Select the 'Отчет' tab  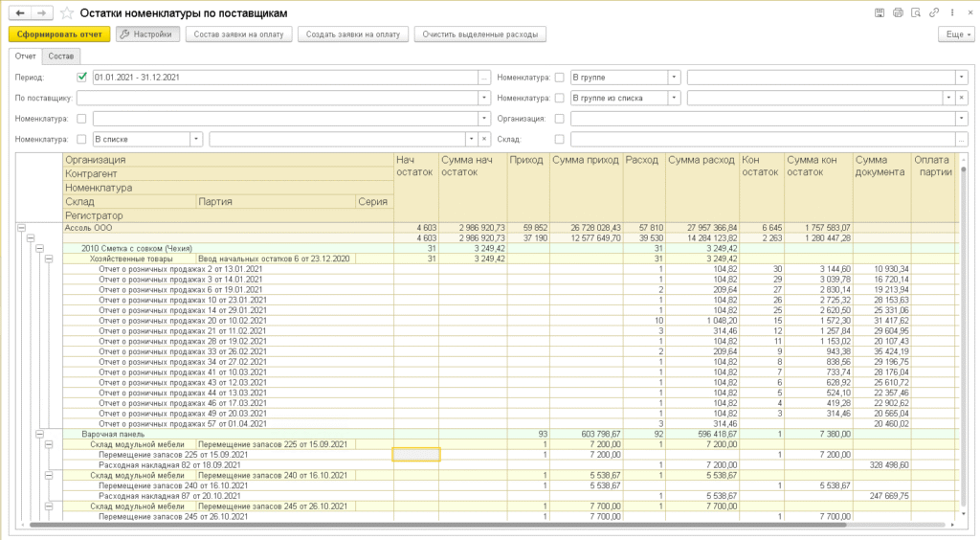(26, 56)
